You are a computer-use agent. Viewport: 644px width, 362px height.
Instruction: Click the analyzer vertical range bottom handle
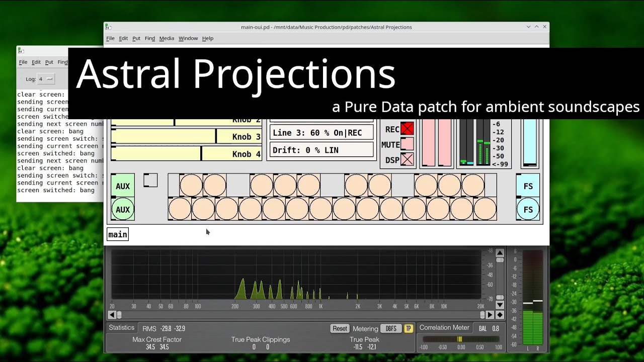(500, 298)
